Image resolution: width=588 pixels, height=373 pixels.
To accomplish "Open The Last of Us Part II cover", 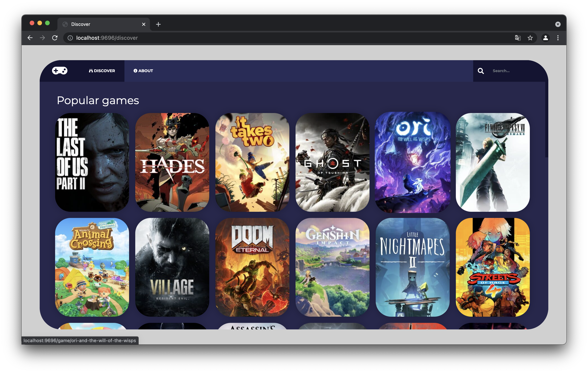I will 92,162.
